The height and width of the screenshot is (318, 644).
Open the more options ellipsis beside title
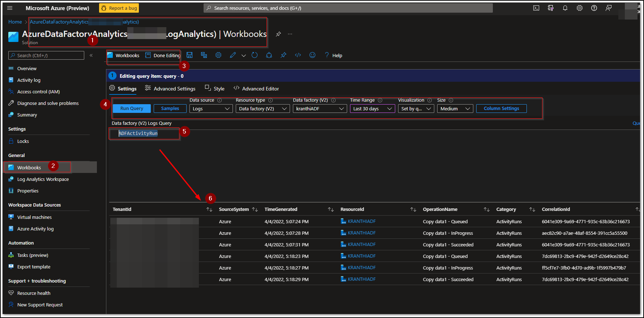[290, 34]
